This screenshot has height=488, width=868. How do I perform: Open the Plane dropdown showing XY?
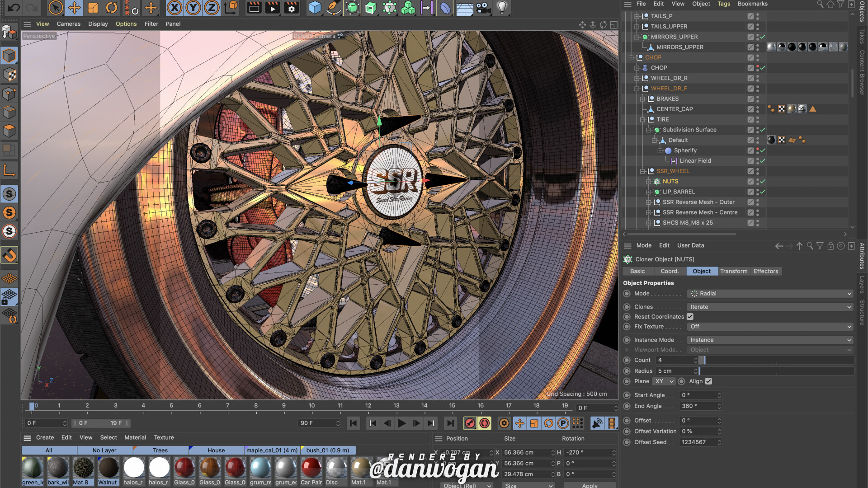pos(663,381)
